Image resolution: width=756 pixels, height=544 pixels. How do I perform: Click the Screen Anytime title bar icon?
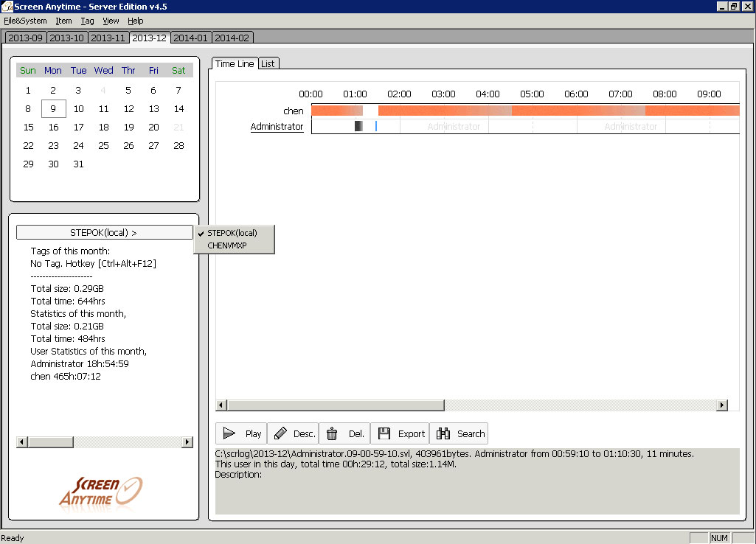point(7,7)
